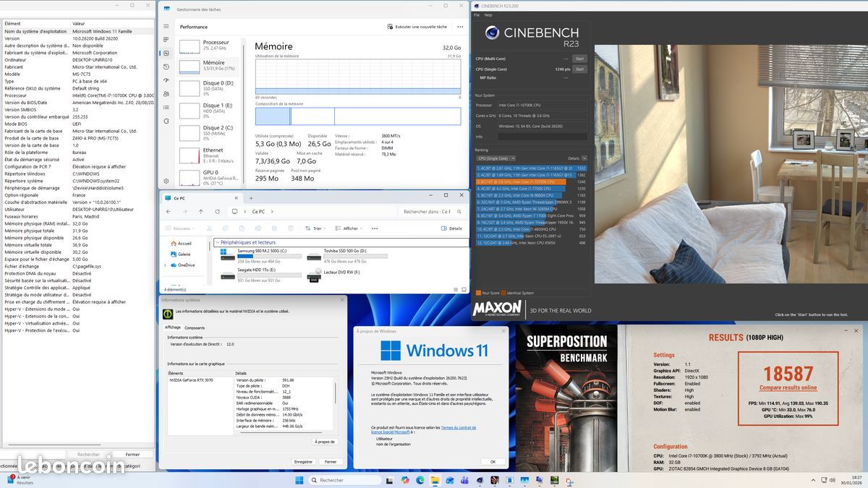The width and height of the screenshot is (868, 488).
Task: Open Services icon in Task Manager sidebar
Action: [x=166, y=121]
